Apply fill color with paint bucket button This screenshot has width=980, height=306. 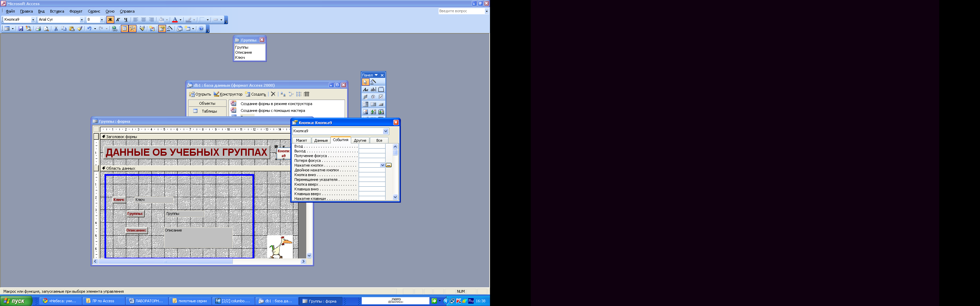click(161, 20)
